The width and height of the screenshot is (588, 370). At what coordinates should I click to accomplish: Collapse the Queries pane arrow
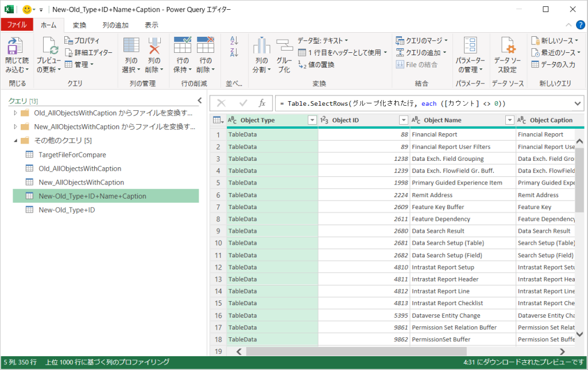199,101
